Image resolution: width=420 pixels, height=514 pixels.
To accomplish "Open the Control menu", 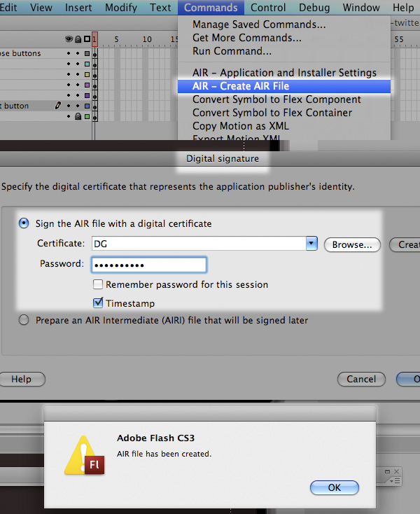I will pos(268,8).
